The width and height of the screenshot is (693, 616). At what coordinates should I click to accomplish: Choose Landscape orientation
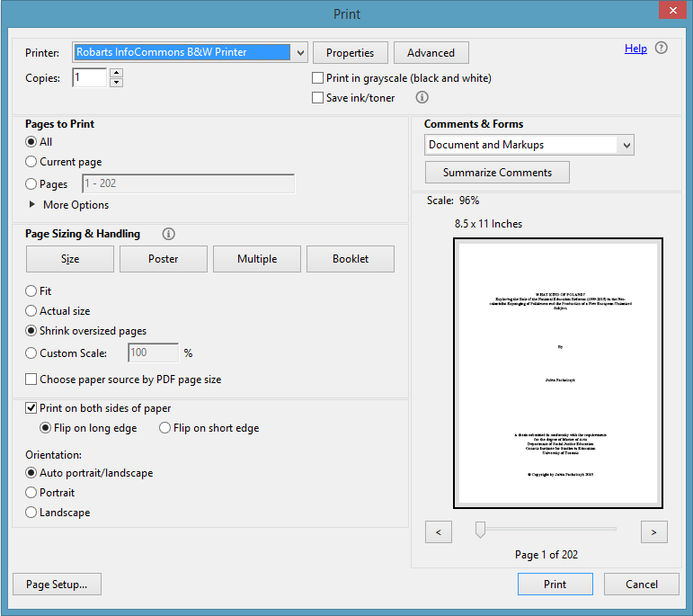[x=31, y=513]
